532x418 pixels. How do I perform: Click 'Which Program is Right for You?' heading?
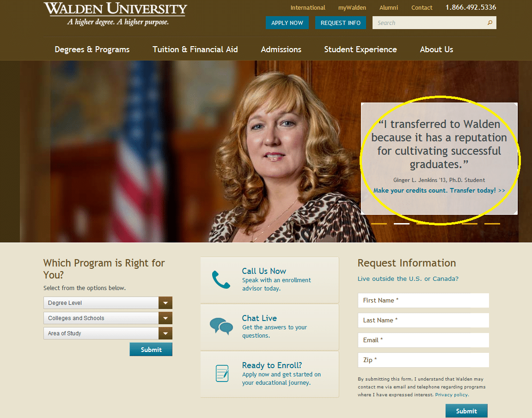pos(104,269)
